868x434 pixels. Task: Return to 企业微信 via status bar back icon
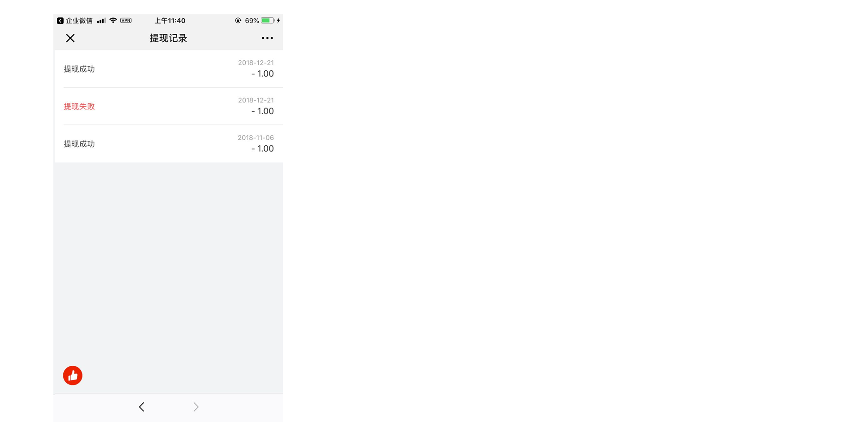coord(60,20)
